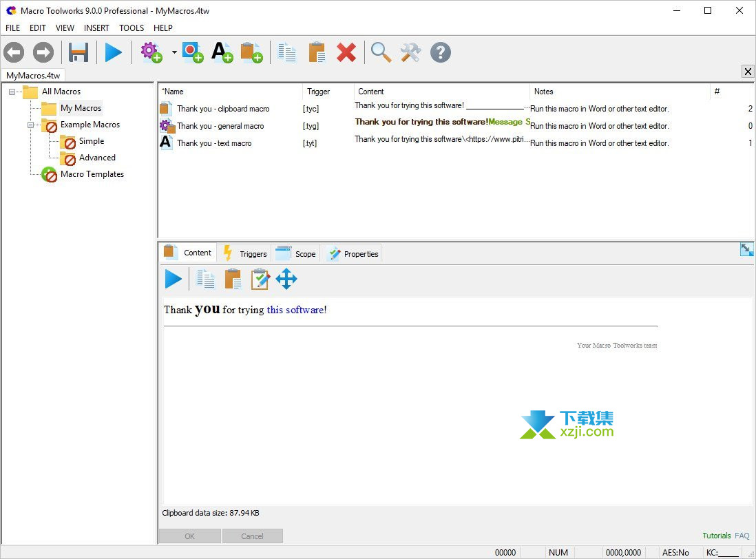Image resolution: width=756 pixels, height=559 pixels.
Task: Select the MyMacros.4tw file tab
Action: [33, 76]
